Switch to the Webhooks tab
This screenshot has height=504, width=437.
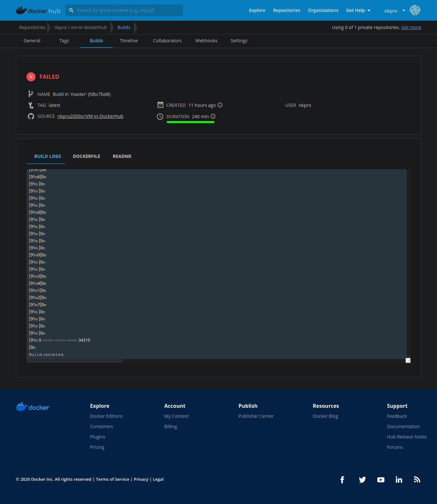(x=207, y=41)
